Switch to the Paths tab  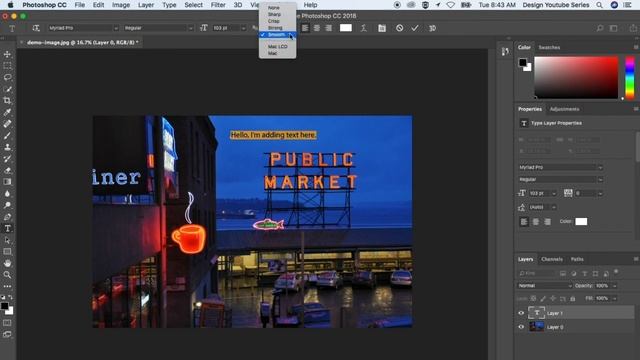[x=577, y=259]
